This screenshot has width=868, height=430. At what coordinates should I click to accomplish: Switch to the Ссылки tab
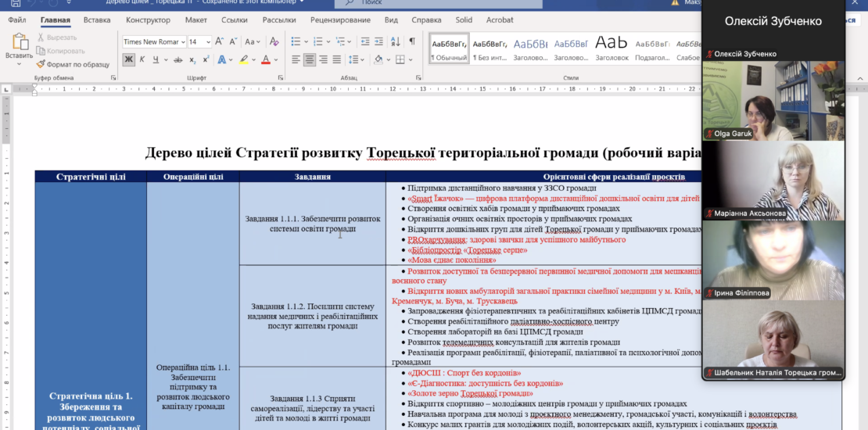click(x=234, y=20)
